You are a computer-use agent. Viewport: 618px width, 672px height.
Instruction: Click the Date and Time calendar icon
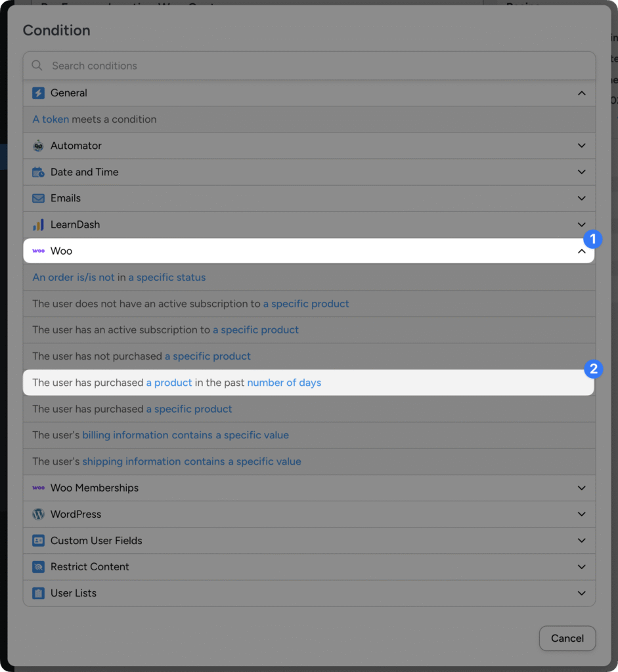39,172
